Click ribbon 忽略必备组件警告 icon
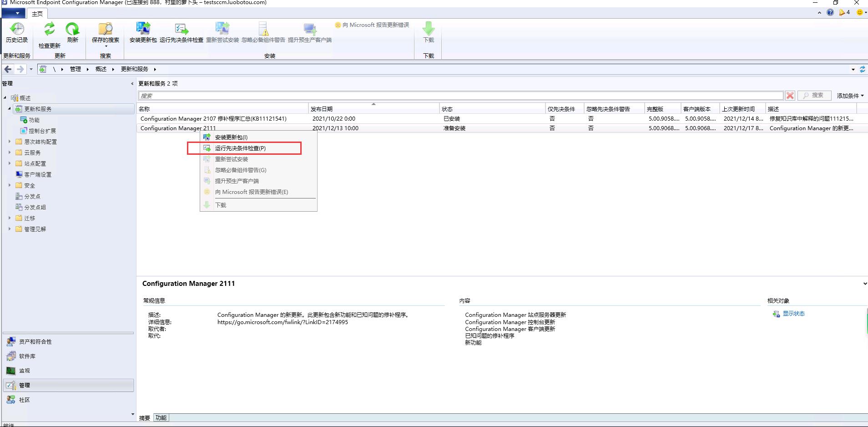This screenshot has height=427, width=868. coord(263,32)
